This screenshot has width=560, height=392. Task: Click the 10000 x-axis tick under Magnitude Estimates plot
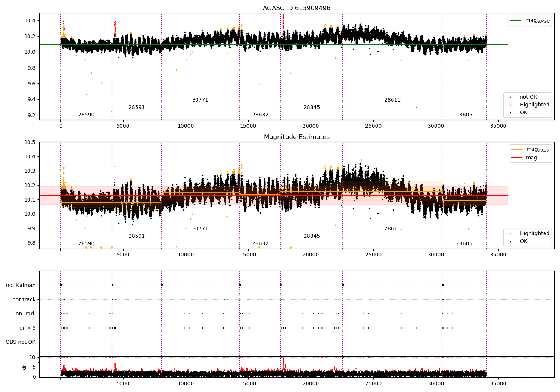click(186, 255)
